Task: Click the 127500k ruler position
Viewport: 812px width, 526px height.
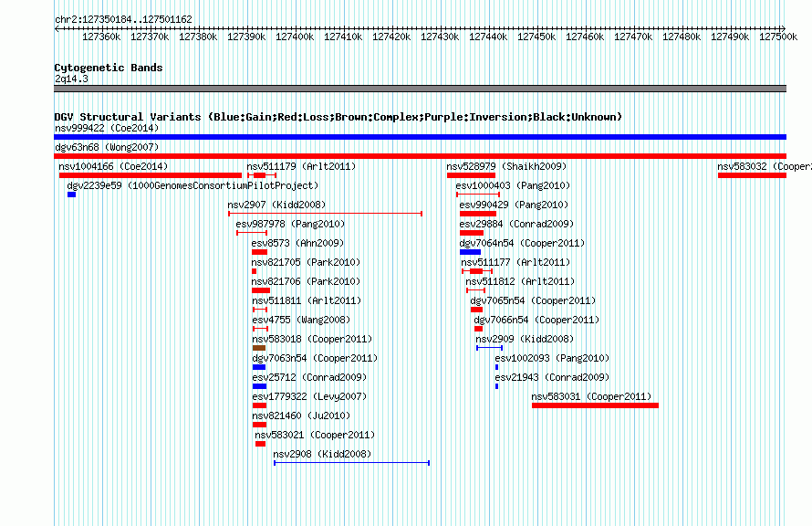Action: click(x=778, y=37)
